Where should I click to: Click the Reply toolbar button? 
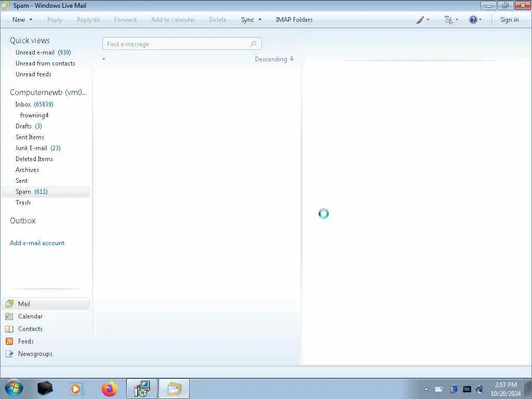55,20
